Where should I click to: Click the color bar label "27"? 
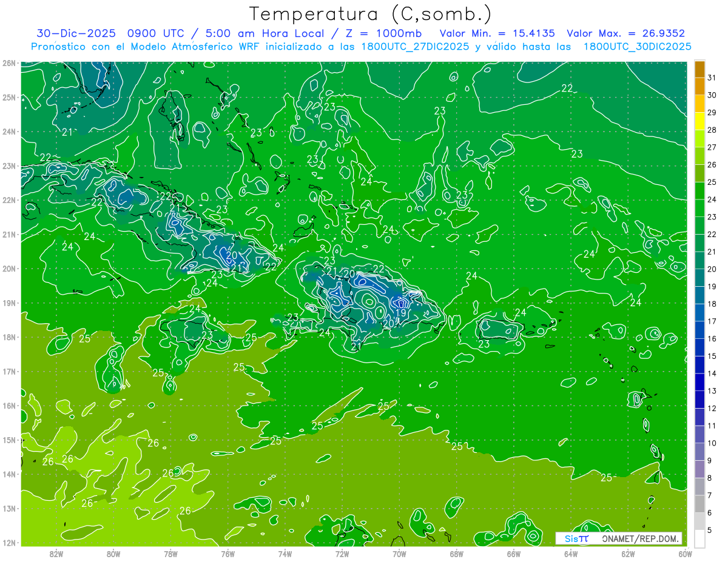click(712, 147)
